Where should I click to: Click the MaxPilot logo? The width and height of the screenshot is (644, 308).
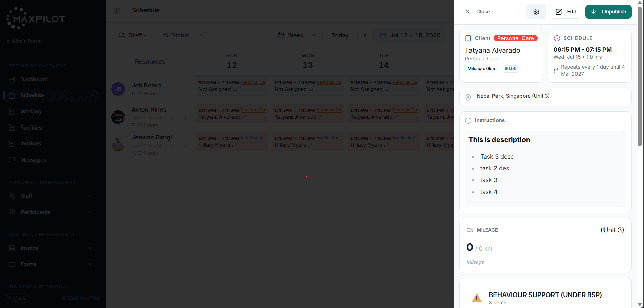pos(36,19)
